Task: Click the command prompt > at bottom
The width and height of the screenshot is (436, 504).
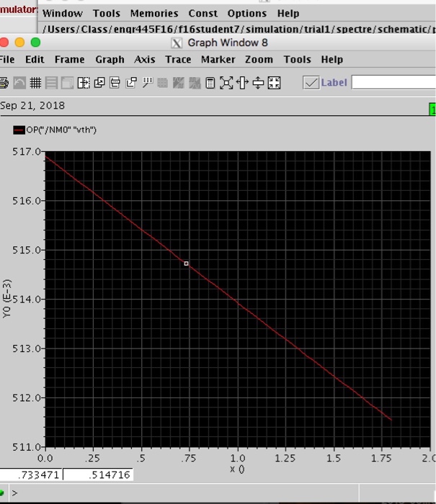Action: tap(15, 492)
